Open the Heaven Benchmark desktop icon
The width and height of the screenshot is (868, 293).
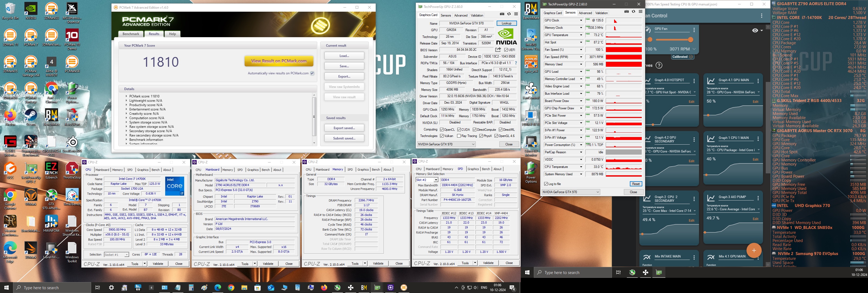click(10, 226)
